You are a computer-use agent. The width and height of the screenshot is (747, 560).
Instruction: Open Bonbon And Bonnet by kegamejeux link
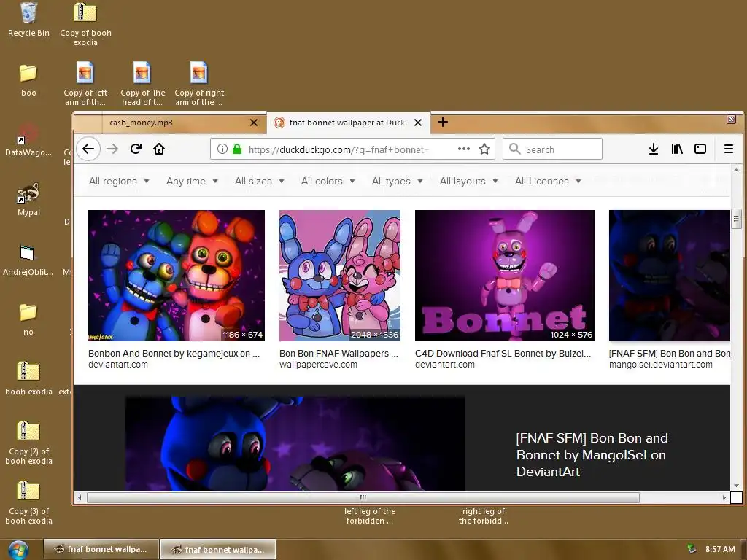pyautogui.click(x=174, y=354)
